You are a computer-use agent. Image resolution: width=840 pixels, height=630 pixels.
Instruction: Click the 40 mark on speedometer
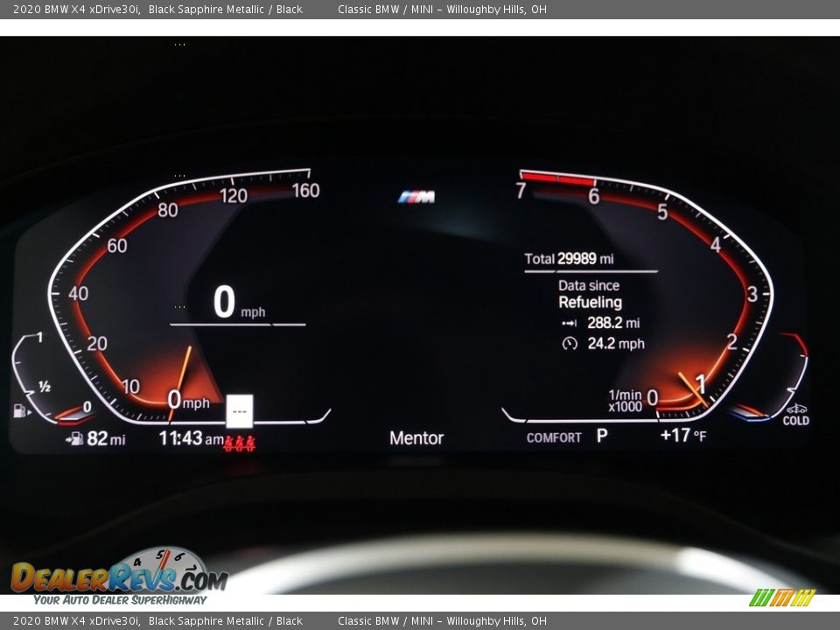coord(79,294)
